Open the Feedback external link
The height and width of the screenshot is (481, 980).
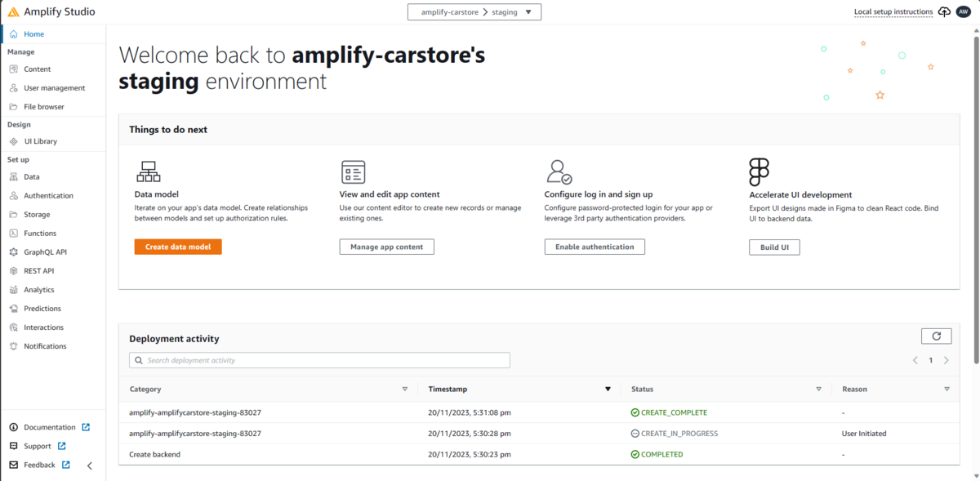(47, 465)
